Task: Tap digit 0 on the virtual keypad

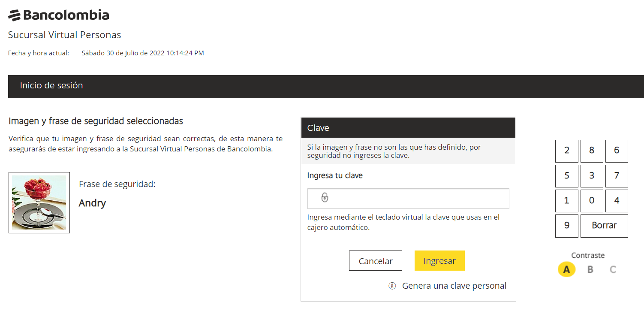Action: (592, 201)
